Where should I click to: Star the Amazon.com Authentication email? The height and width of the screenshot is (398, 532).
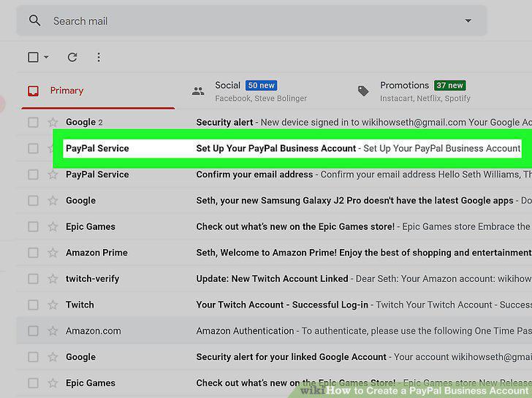click(53, 331)
